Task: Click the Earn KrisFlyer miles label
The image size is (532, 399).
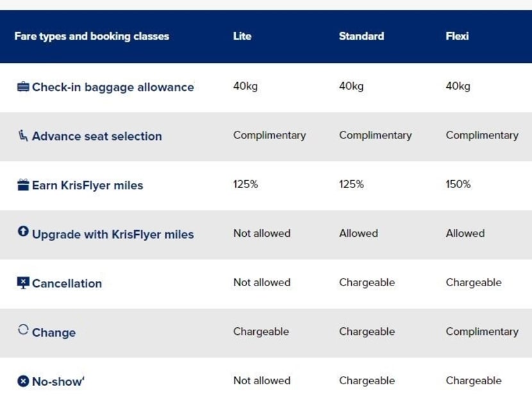Action: click(x=87, y=185)
